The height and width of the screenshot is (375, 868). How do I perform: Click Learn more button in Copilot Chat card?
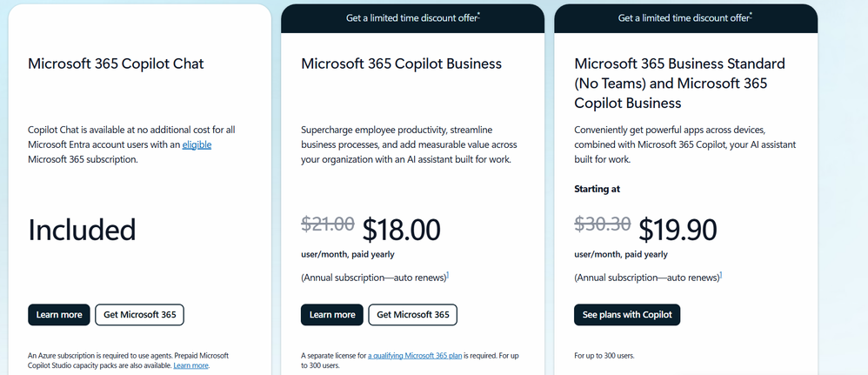59,315
